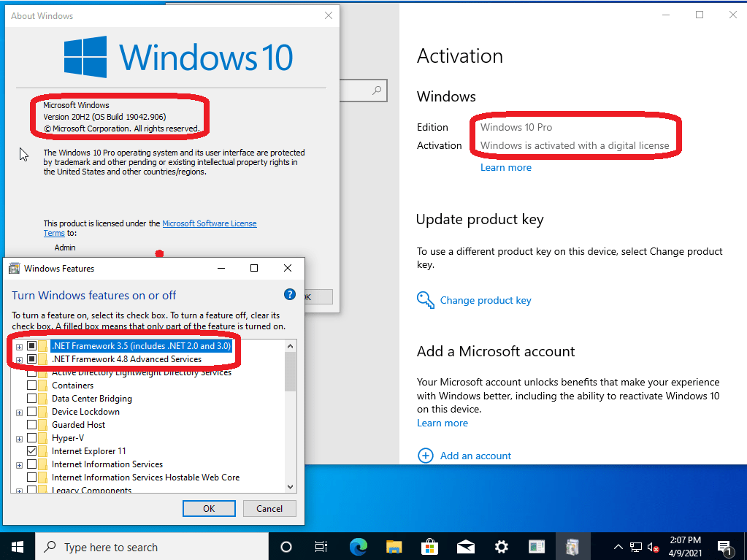Image resolution: width=747 pixels, height=560 pixels.
Task: Click the winver taskbar app icon
Action: [537, 547]
